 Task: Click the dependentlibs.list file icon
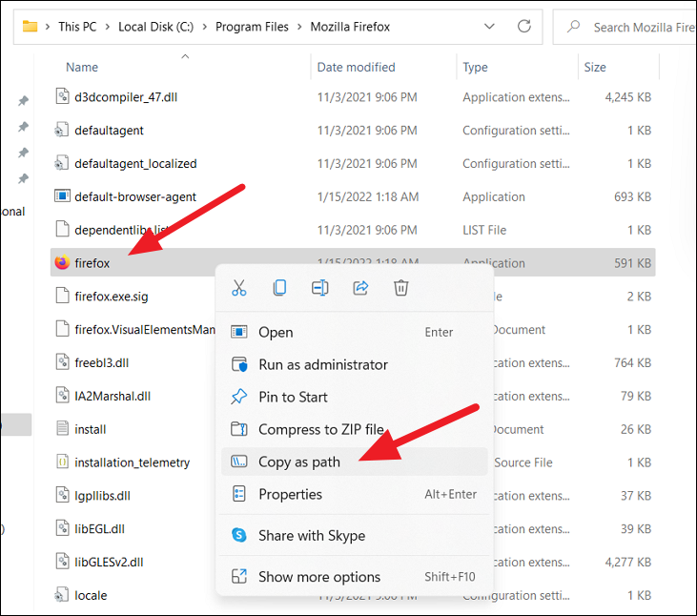pyautogui.click(x=62, y=230)
